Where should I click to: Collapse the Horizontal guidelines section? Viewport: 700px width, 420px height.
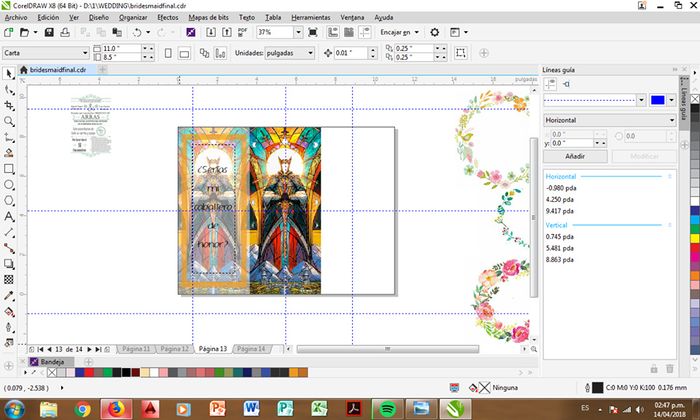click(670, 176)
